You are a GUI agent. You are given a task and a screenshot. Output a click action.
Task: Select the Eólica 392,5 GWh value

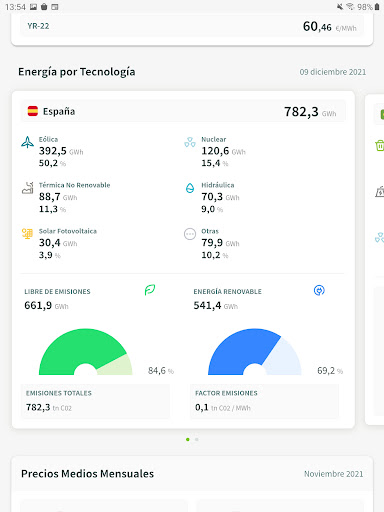[61, 151]
